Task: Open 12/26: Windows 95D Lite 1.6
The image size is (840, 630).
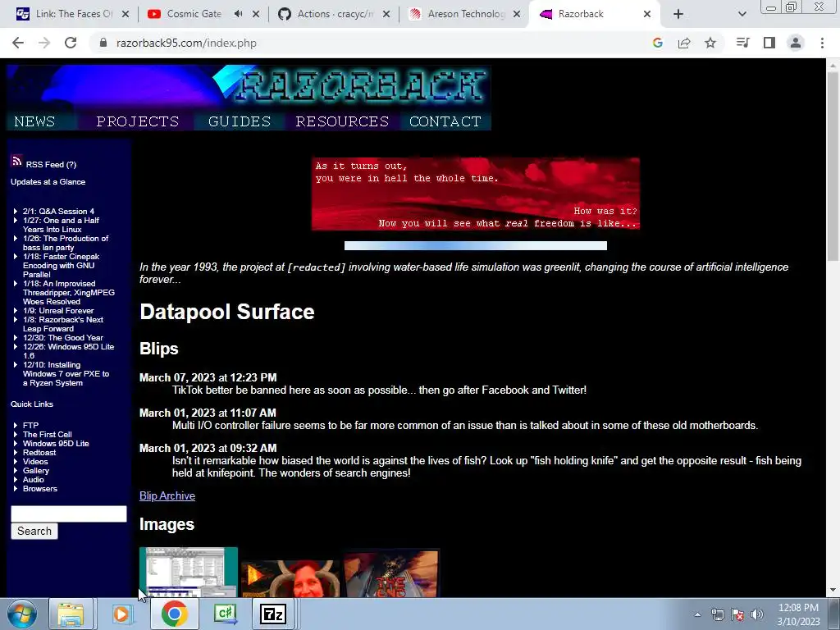Action: coord(69,351)
